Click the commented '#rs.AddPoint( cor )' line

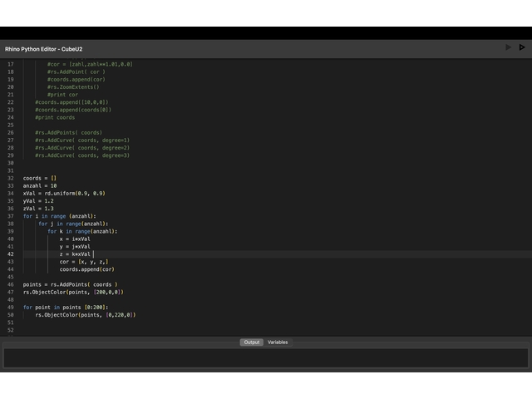(x=76, y=72)
